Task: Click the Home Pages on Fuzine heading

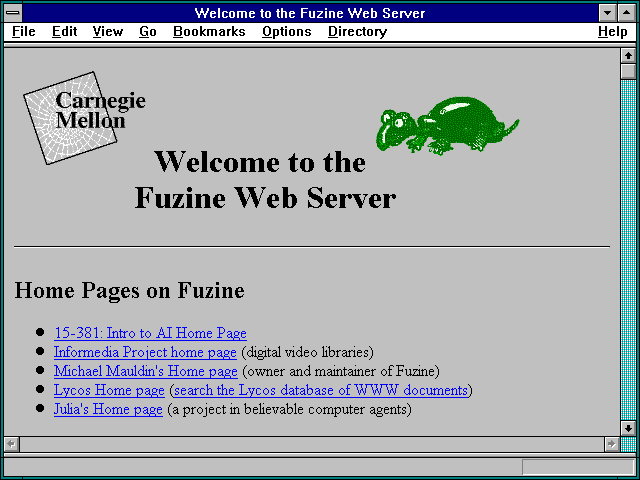Action: pyautogui.click(x=129, y=290)
